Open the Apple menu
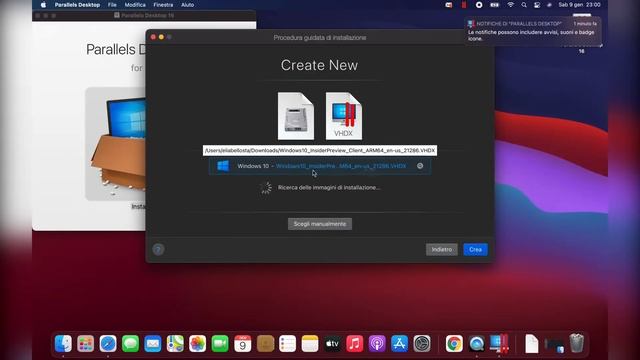640x360 pixels. pyautogui.click(x=43, y=5)
